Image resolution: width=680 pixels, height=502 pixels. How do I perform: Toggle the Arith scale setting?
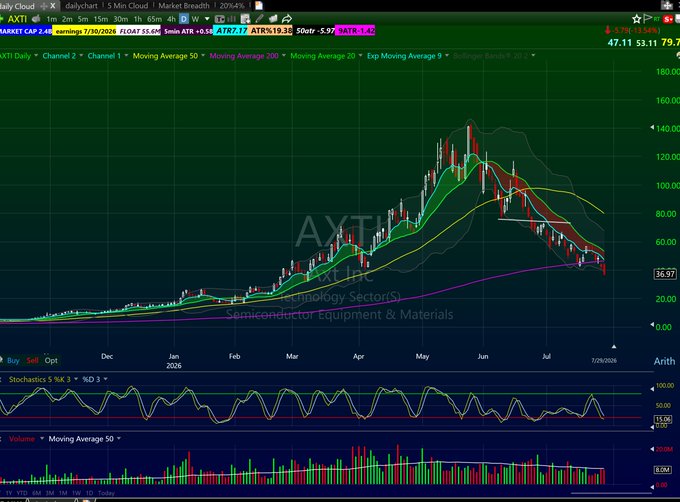pyautogui.click(x=664, y=361)
